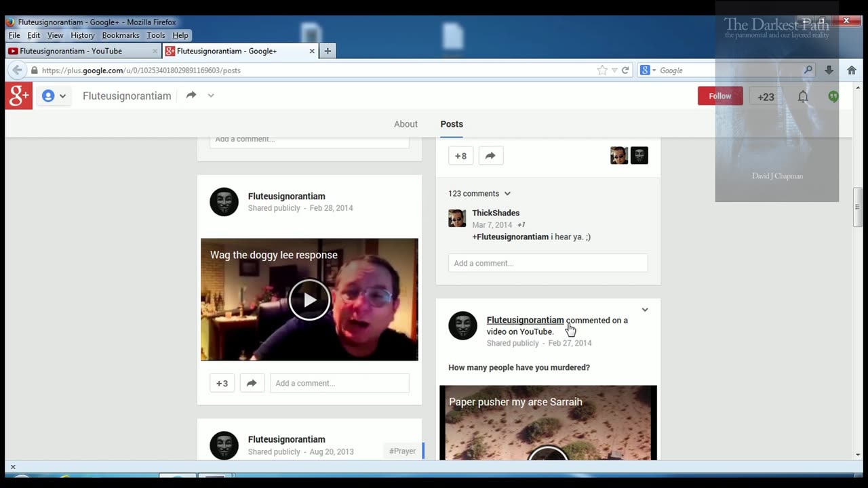Open the Help menu
Screen dimensions: 868x488
pyautogui.click(x=180, y=35)
